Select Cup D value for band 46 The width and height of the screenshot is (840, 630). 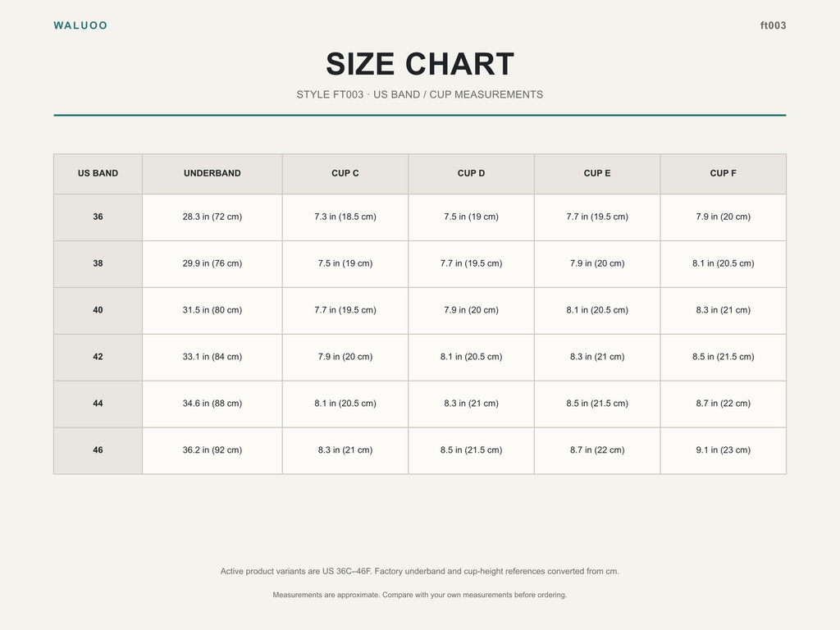tap(471, 450)
